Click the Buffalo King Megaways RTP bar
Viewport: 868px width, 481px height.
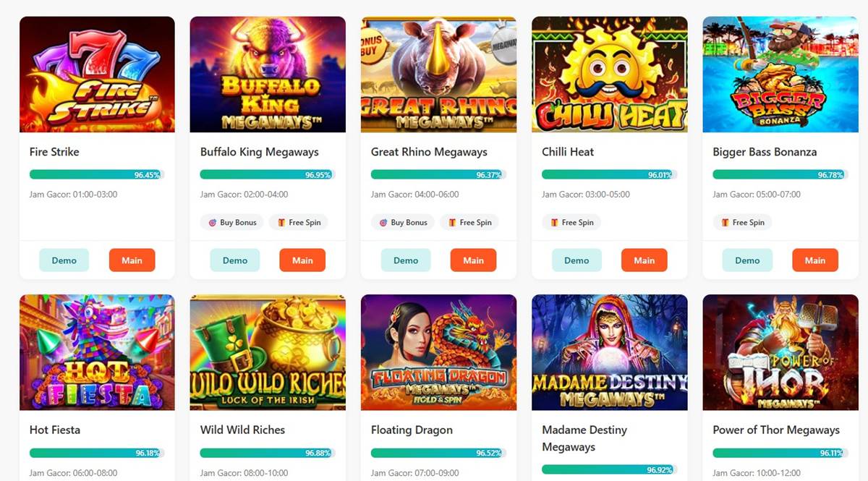click(x=267, y=175)
